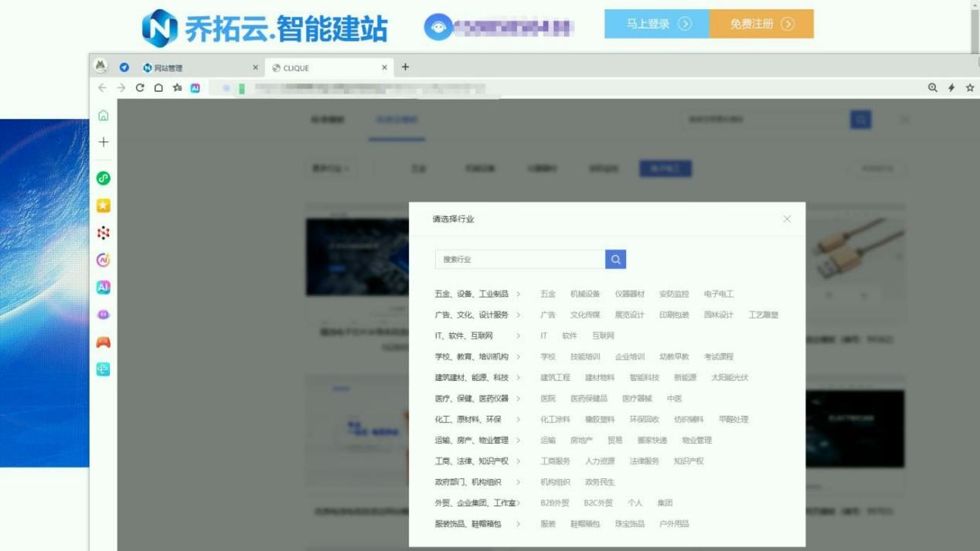This screenshot has height=551, width=980.
Task: Click the browser back arrow
Action: click(103, 88)
